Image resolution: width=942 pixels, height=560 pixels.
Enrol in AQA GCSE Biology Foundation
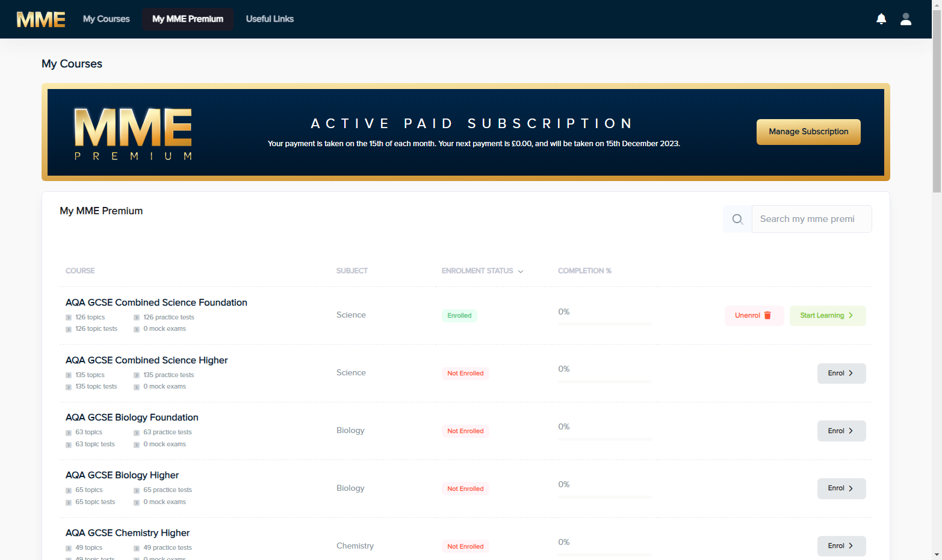click(841, 431)
